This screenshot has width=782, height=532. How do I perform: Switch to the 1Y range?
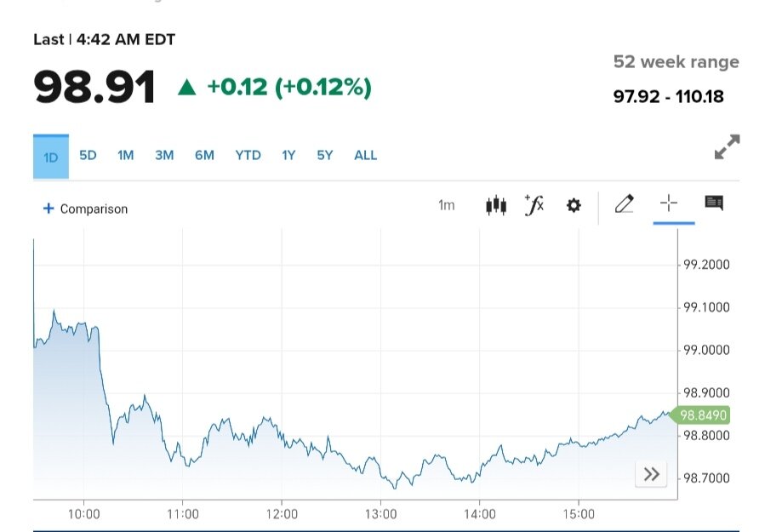289,155
